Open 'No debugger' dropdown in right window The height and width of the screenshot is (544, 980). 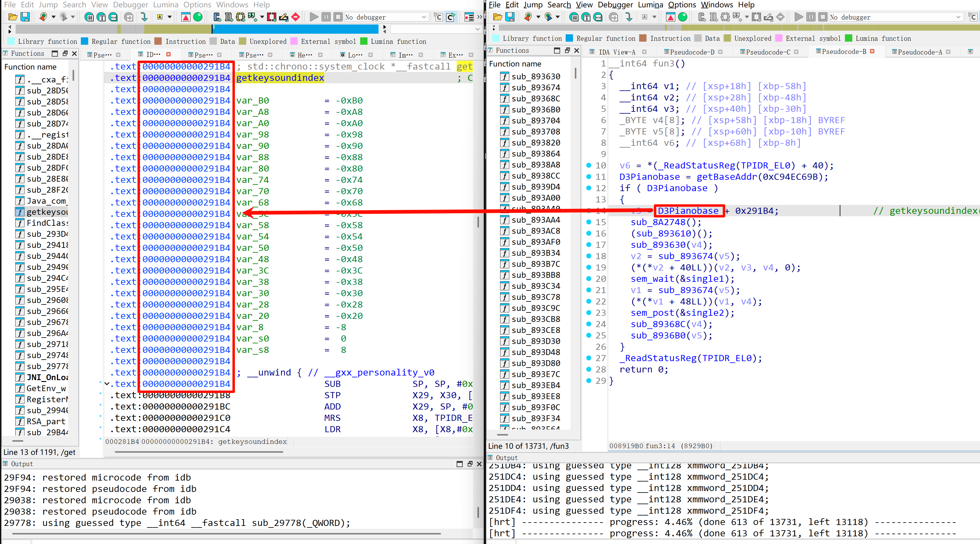pos(958,17)
